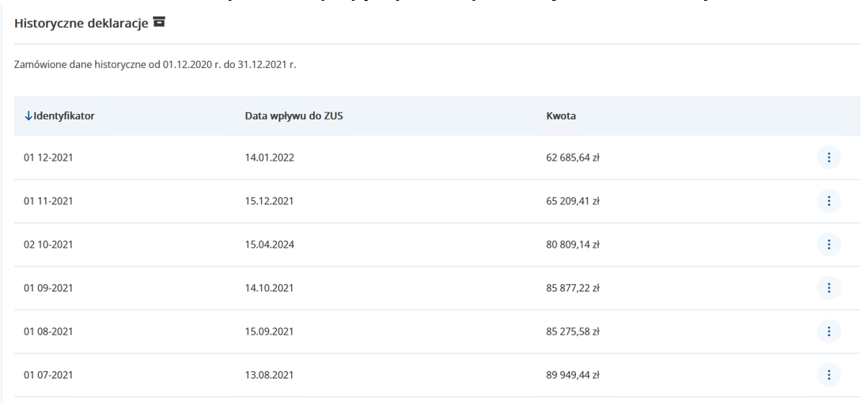The height and width of the screenshot is (405, 868).
Task: Select the 02 10-2021 identifier cell
Action: [x=48, y=244]
